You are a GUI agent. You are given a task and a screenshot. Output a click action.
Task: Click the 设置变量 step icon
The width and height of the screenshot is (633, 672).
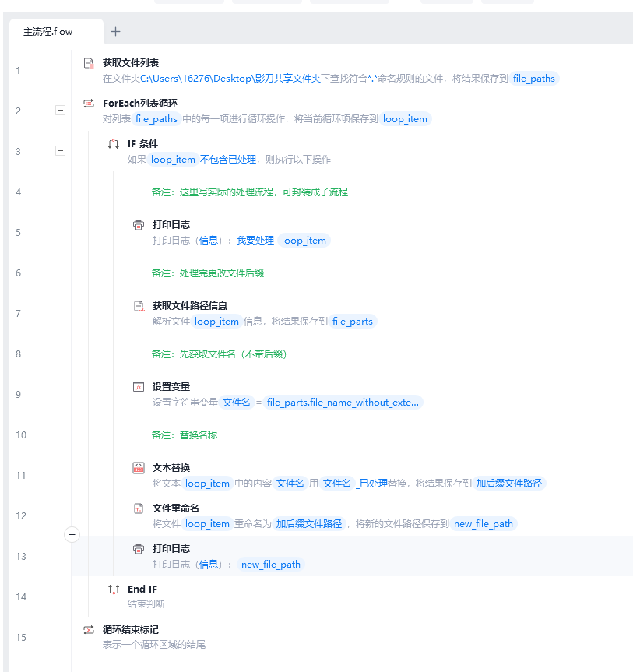coord(139,387)
